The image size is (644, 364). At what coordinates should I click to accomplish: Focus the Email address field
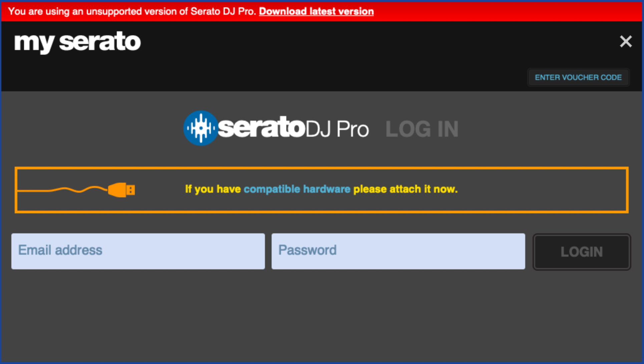[x=138, y=251]
